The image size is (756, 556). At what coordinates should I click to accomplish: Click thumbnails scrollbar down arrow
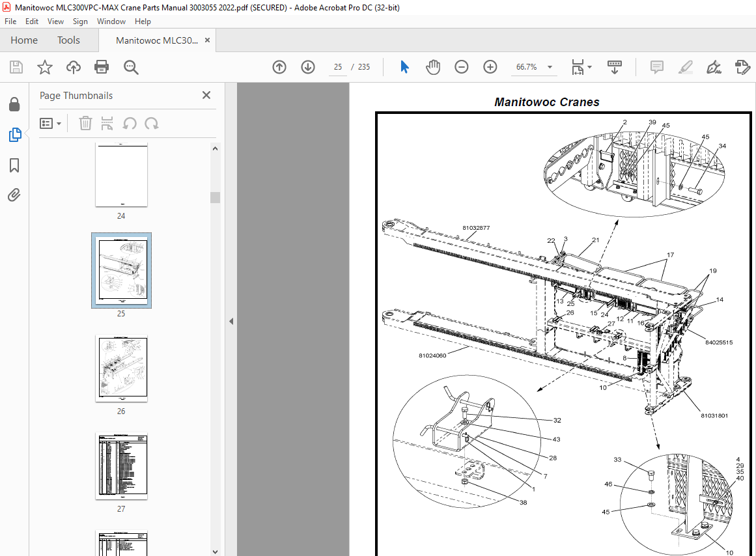[x=215, y=551]
